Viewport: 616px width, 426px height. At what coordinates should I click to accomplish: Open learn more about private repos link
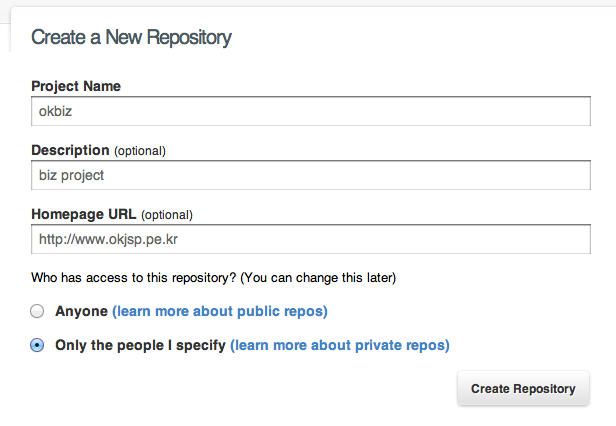[340, 345]
